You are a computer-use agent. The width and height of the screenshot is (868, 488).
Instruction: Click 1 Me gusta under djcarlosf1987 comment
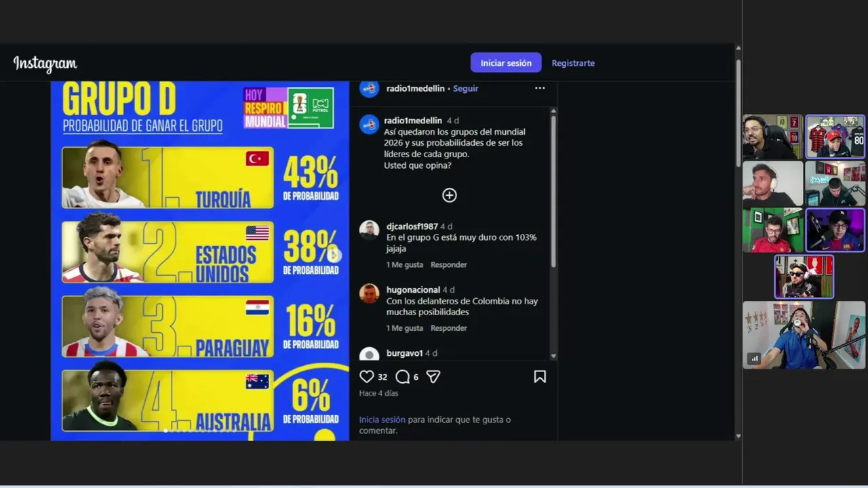point(405,265)
